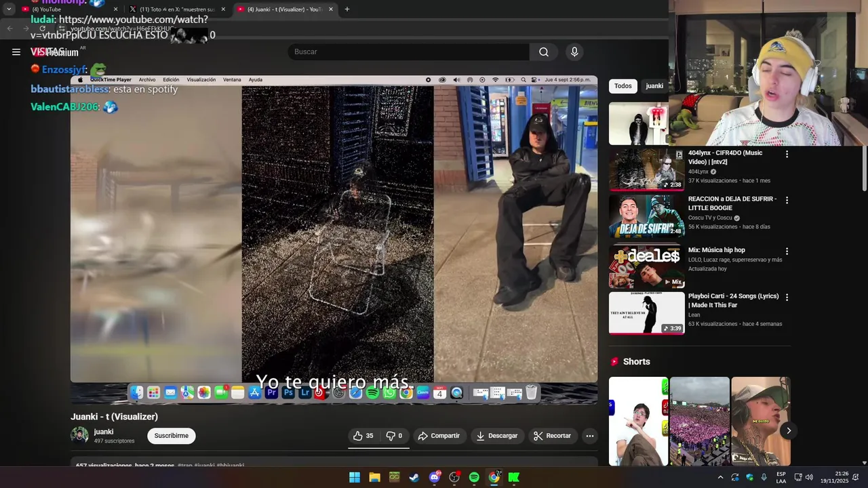Screen dimensions: 868x488
Task: Open title Playboi Carti - 24 Songs (Lyrics)
Action: 733,300
